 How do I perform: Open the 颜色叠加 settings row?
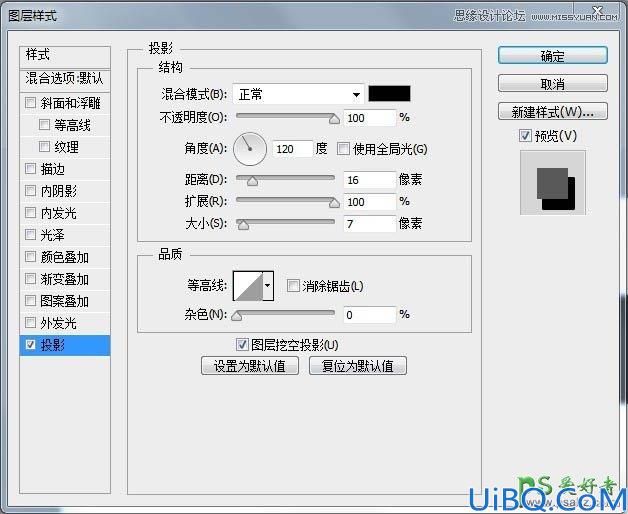coord(64,257)
